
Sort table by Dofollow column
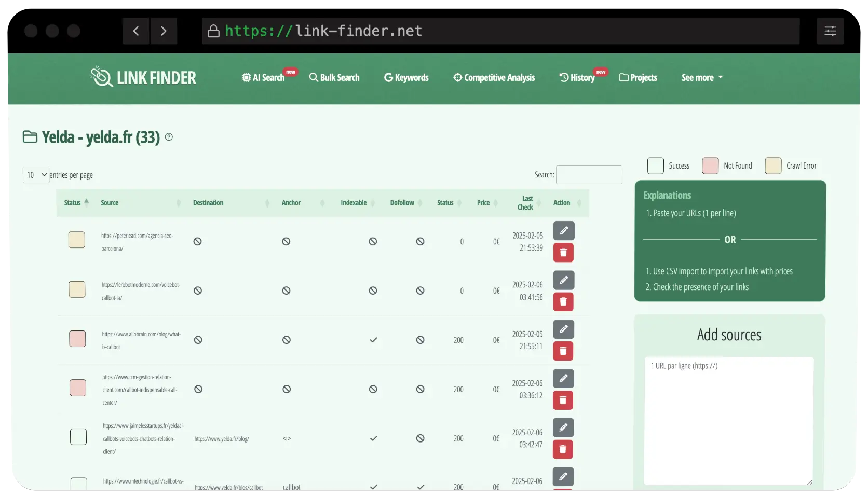[406, 203]
